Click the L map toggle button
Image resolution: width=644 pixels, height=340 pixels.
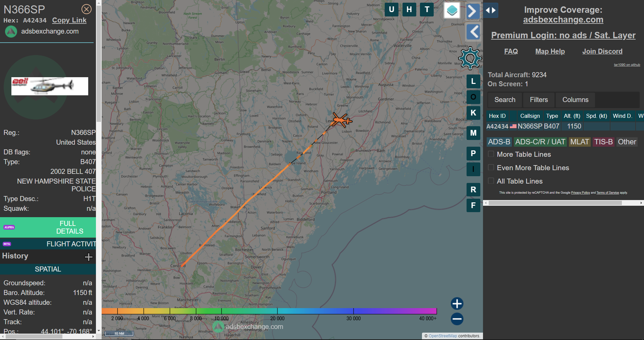point(473,81)
